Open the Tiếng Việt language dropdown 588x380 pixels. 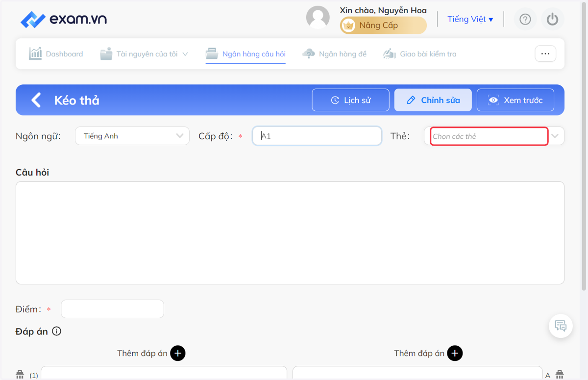[470, 19]
